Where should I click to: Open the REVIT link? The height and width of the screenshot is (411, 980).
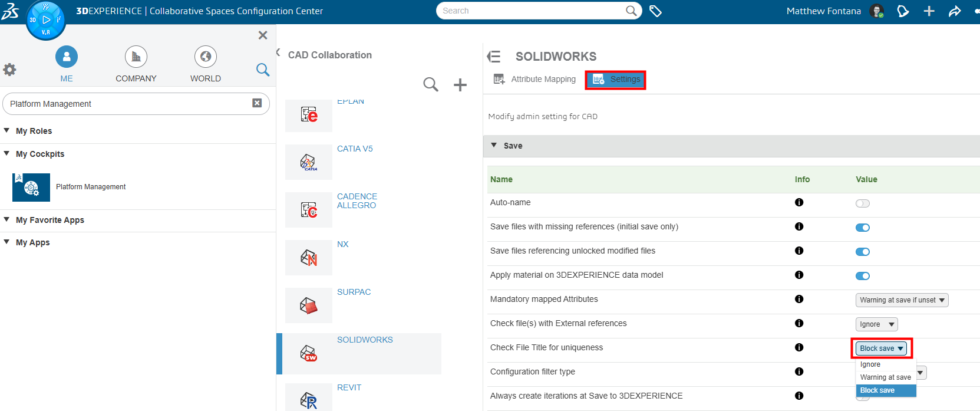pos(349,387)
